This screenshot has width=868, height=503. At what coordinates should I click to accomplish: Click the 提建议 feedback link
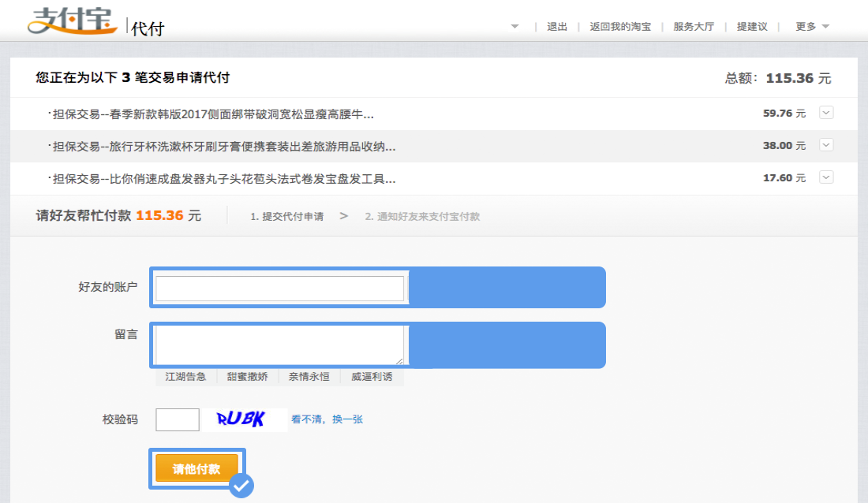pos(752,26)
